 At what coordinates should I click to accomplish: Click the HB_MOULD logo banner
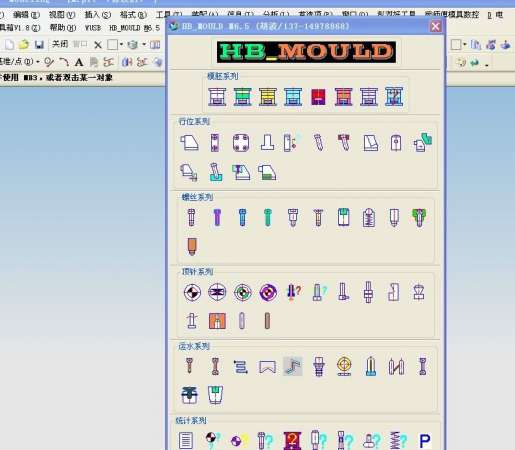(306, 52)
